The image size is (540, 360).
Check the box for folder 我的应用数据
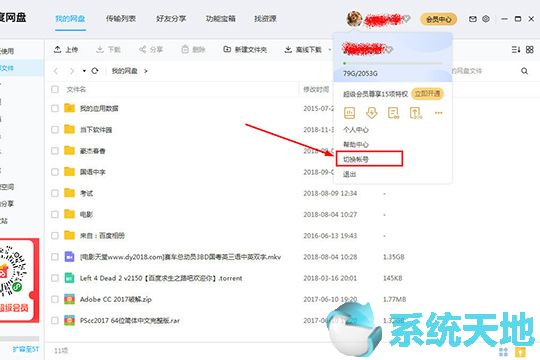tap(55, 108)
